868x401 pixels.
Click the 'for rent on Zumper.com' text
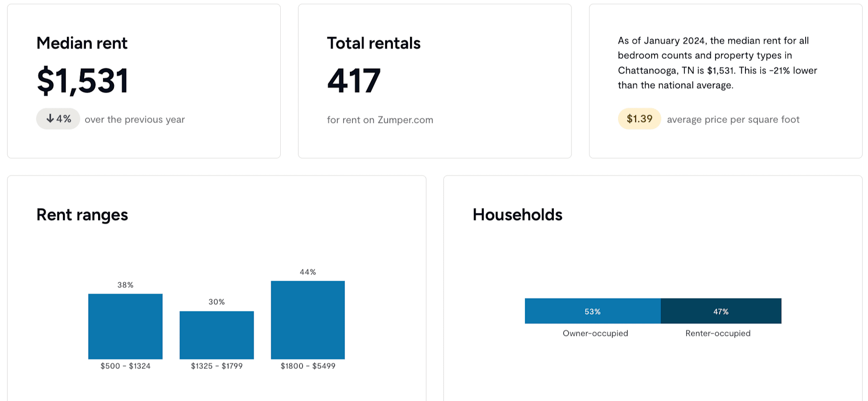point(380,120)
